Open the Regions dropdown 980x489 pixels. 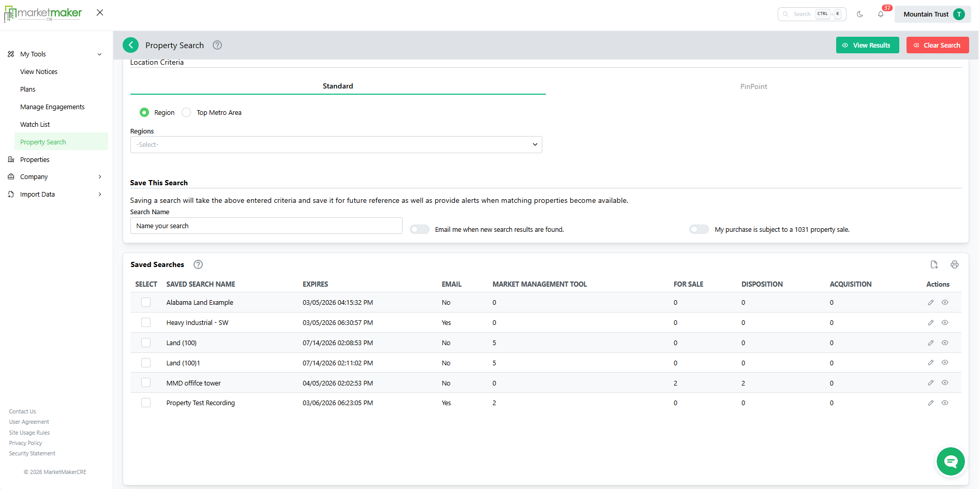point(336,144)
